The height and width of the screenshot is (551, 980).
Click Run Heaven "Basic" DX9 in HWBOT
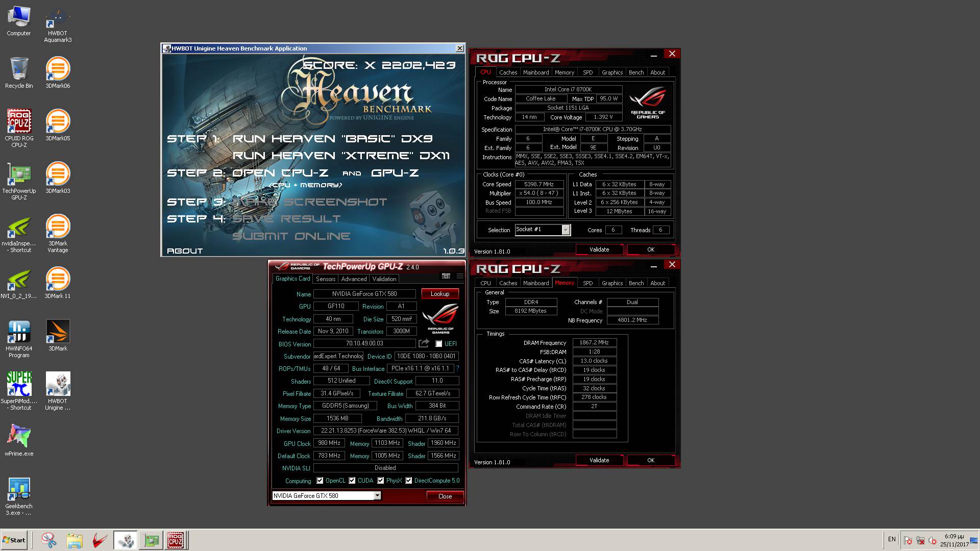coord(332,139)
